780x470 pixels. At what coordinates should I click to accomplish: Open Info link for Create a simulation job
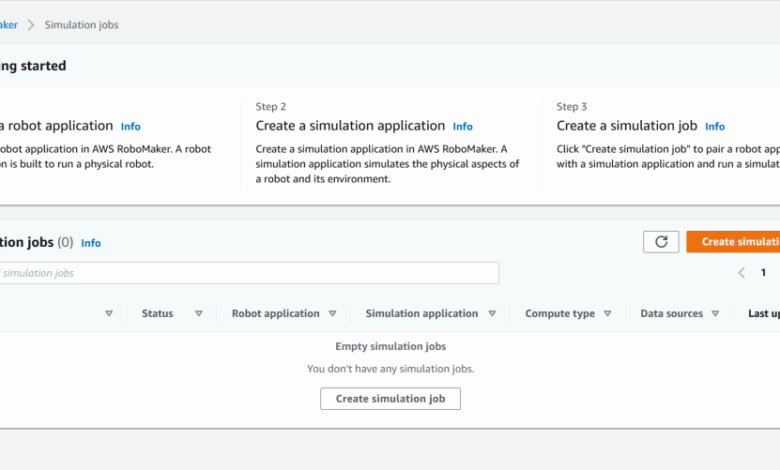pyautogui.click(x=715, y=126)
